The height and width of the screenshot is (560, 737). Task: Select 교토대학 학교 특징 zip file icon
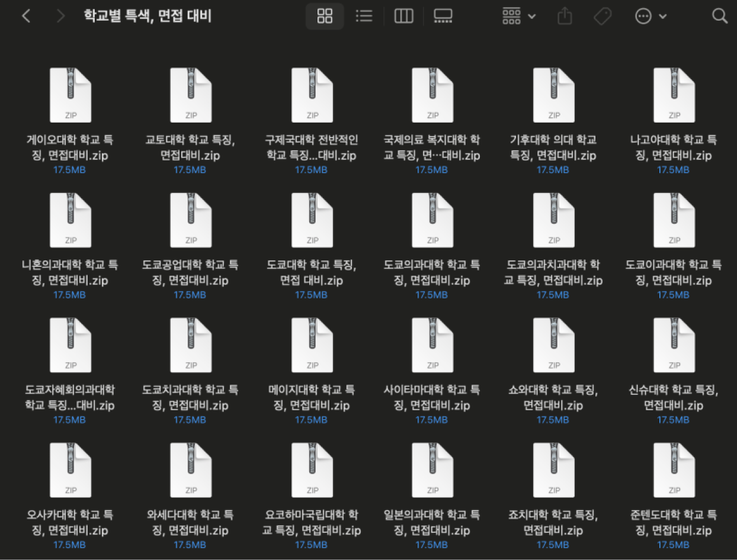pos(190,95)
